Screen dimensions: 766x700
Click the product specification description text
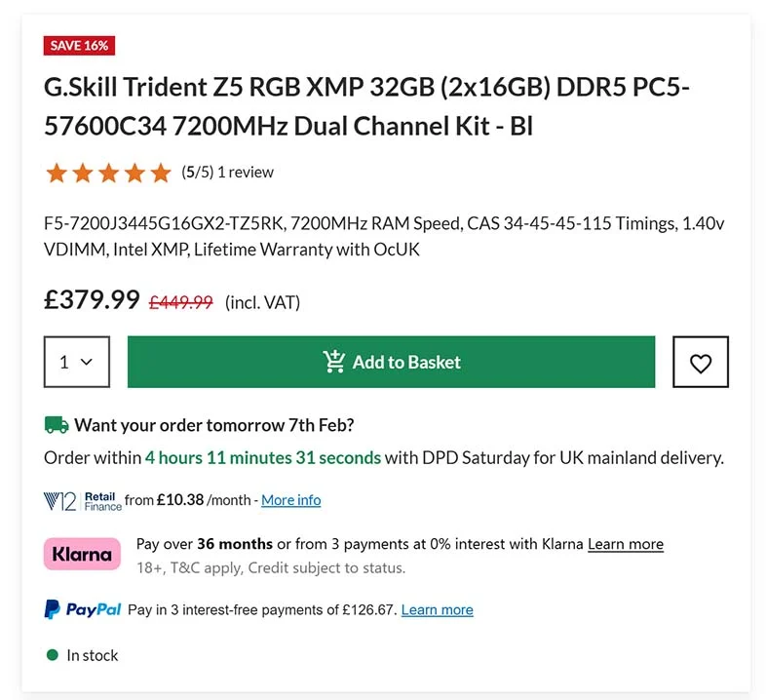click(x=384, y=236)
